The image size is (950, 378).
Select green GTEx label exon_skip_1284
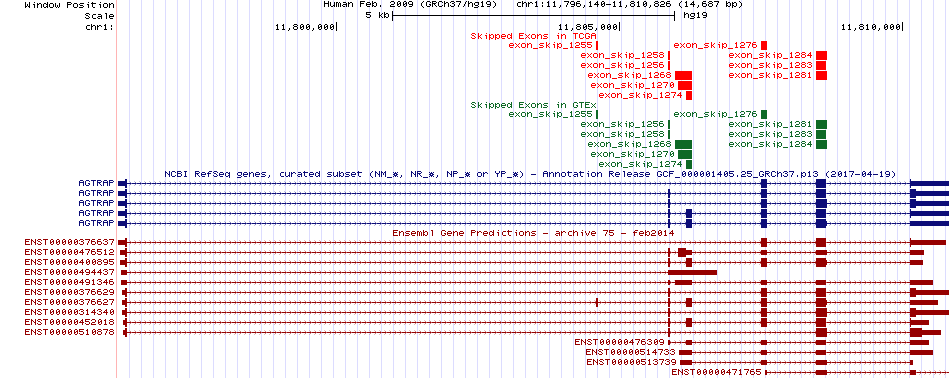[x=771, y=144]
